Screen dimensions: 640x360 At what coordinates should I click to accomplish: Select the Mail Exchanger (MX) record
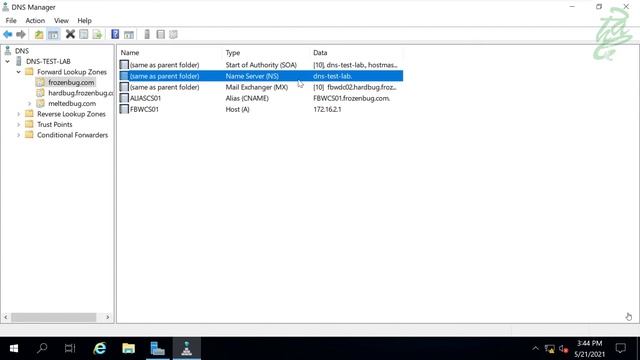tap(261, 87)
